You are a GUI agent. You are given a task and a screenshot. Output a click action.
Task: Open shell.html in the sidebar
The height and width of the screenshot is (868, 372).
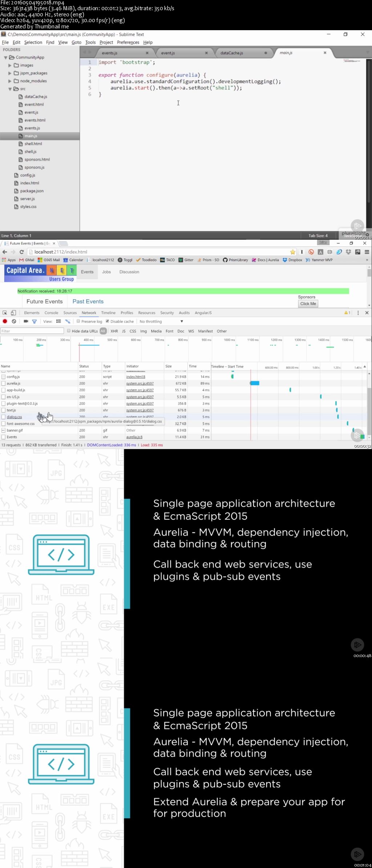33,144
